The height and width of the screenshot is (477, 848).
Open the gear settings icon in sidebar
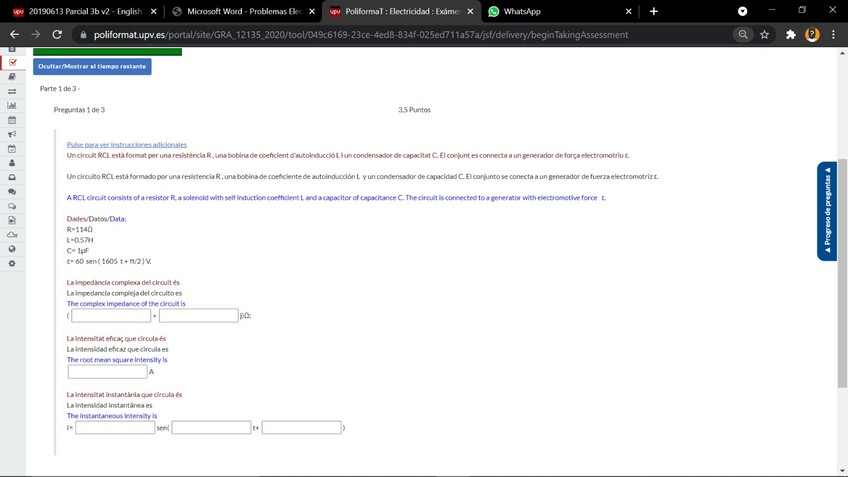[12, 263]
